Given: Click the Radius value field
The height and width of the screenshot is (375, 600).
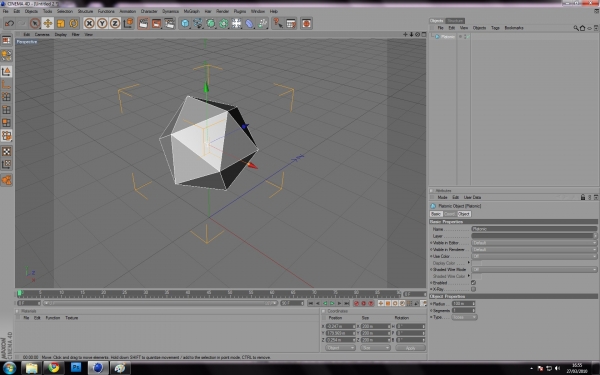Looking at the screenshot, I should pos(463,303).
